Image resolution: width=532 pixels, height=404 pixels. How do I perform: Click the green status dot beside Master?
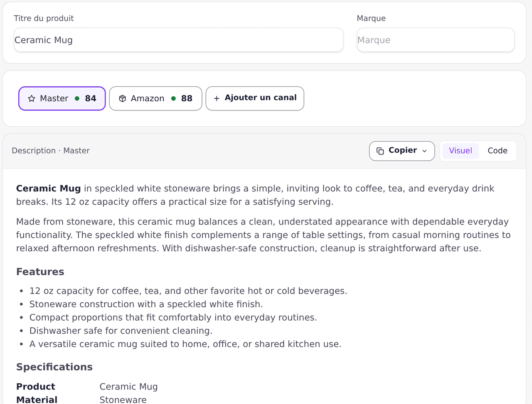coord(77,98)
